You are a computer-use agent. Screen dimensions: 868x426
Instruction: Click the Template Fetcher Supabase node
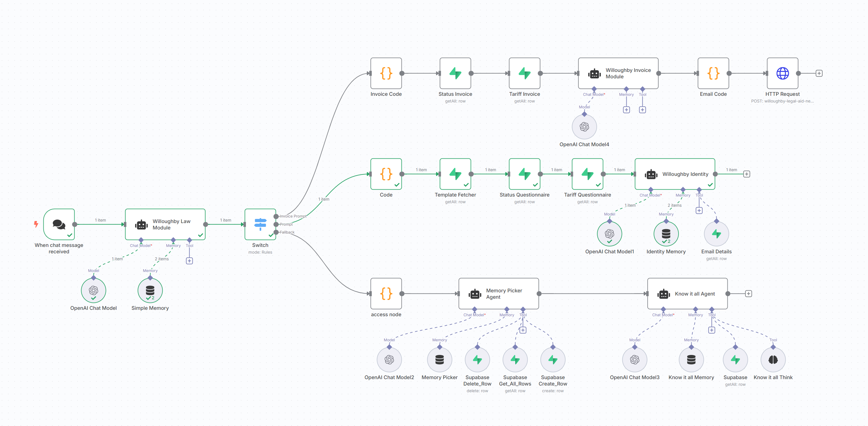pyautogui.click(x=455, y=174)
